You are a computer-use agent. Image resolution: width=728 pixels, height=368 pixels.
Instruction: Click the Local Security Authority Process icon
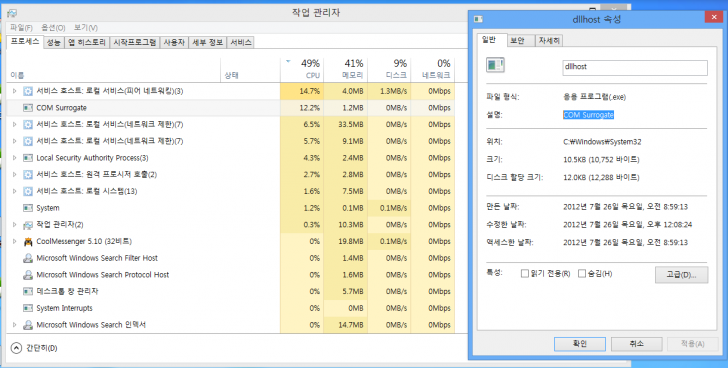point(28,158)
